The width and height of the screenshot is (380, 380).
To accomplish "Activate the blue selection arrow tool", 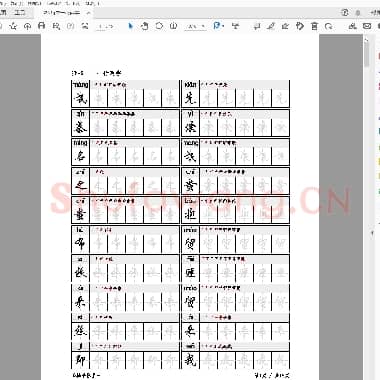I will [130, 26].
